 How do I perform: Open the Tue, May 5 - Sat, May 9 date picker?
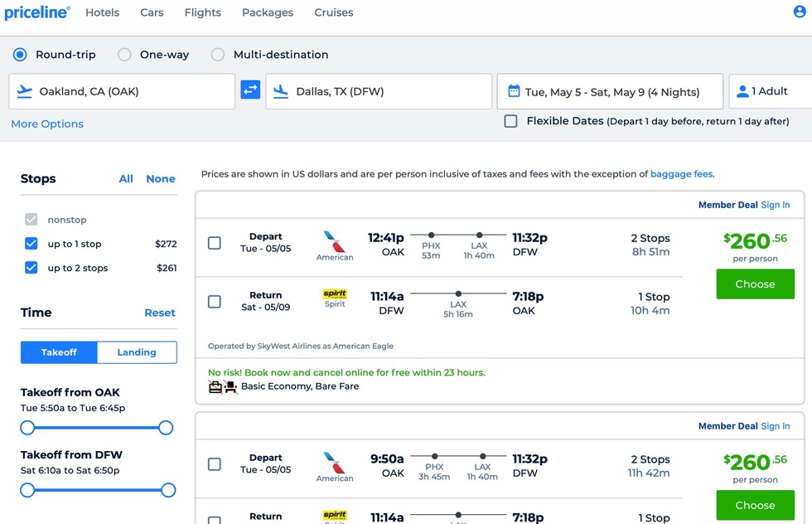[x=610, y=91]
